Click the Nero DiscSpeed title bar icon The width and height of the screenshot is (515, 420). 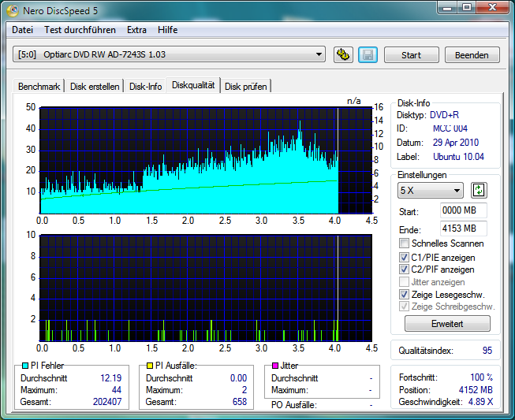[x=13, y=11]
